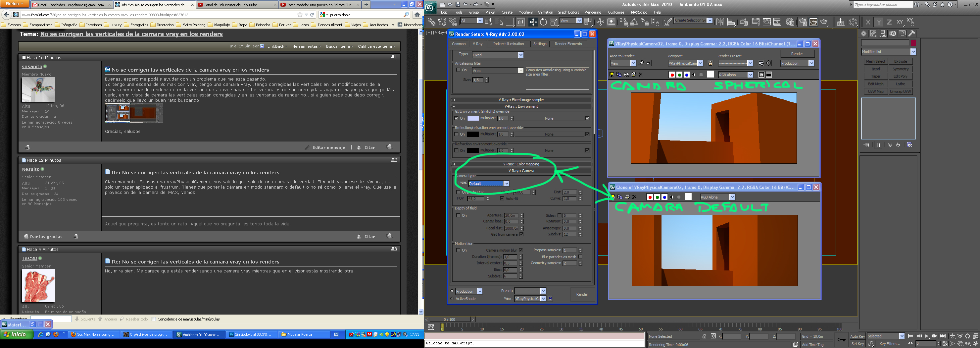Open the sesanito user profile link
Viewport: 980px width, 348px height.
click(32, 66)
